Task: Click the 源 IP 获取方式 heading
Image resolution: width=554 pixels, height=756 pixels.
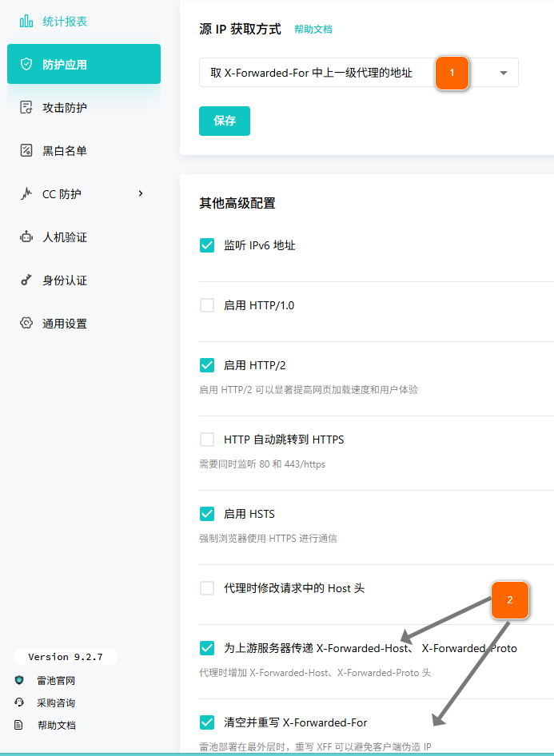Action: click(240, 29)
